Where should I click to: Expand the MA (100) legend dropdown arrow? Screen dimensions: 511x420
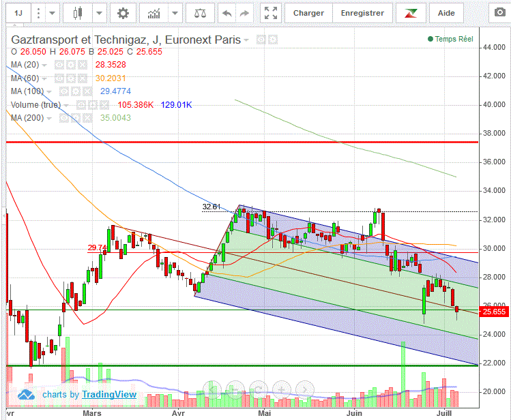[x=49, y=92]
